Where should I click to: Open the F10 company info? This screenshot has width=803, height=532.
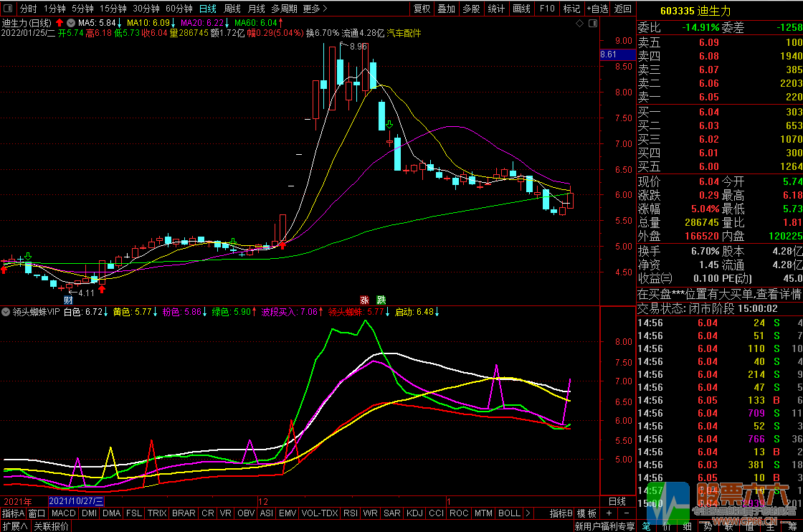(x=547, y=9)
